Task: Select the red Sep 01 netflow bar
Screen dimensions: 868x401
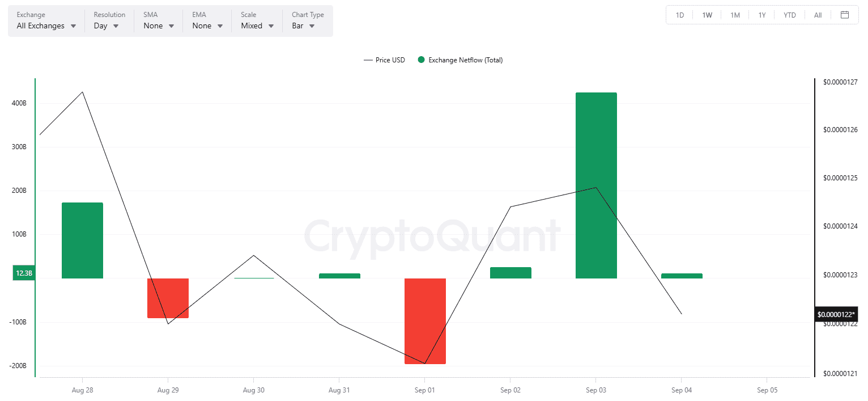Action: (425, 321)
